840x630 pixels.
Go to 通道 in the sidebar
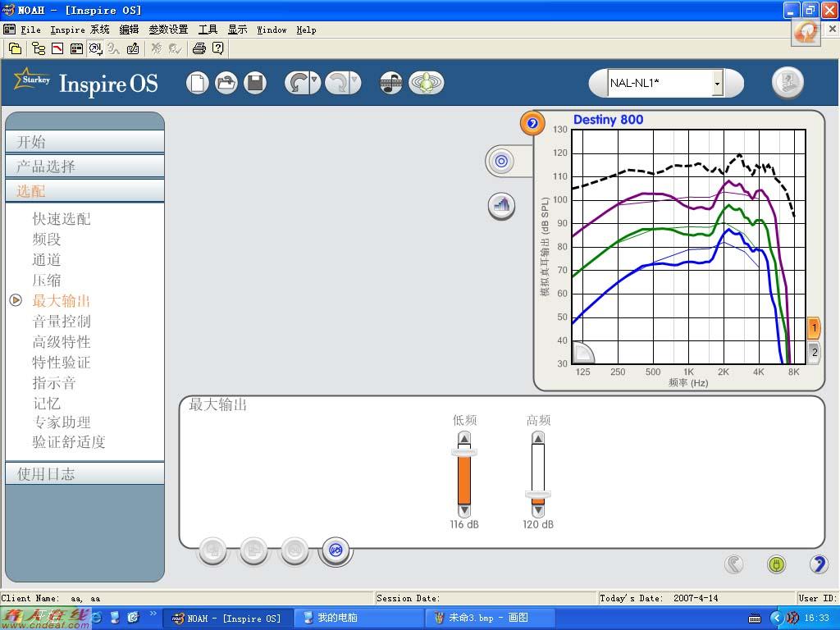(47, 260)
